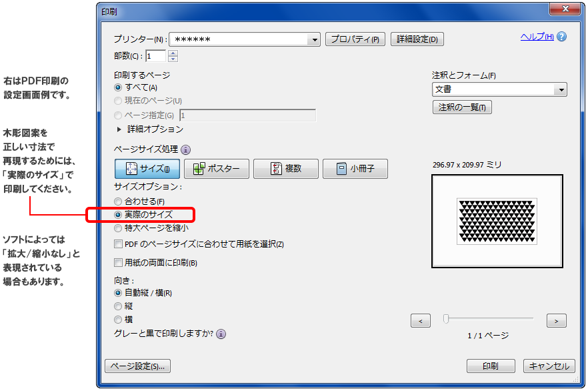Select the ポスター layout button

[x=216, y=169]
